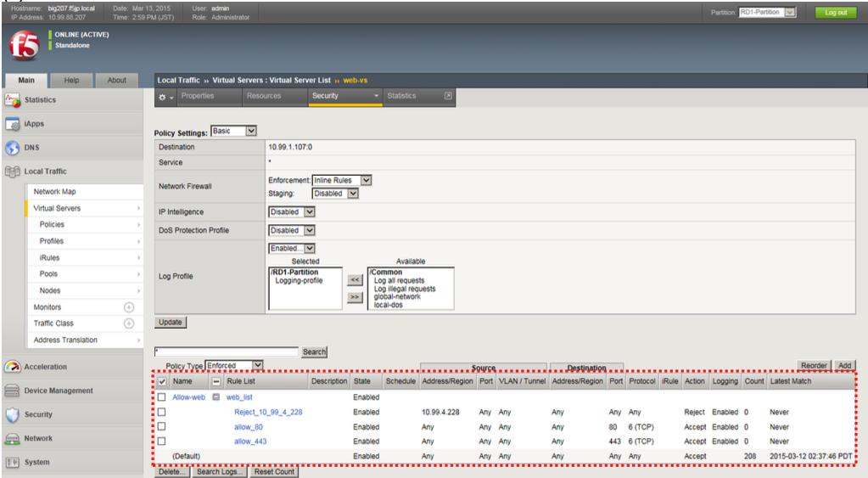
Task: Click the Security shield icon
Action: click(x=12, y=414)
